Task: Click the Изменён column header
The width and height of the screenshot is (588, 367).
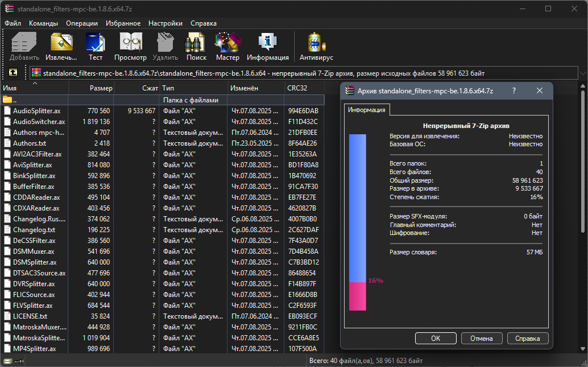Action: click(256, 88)
